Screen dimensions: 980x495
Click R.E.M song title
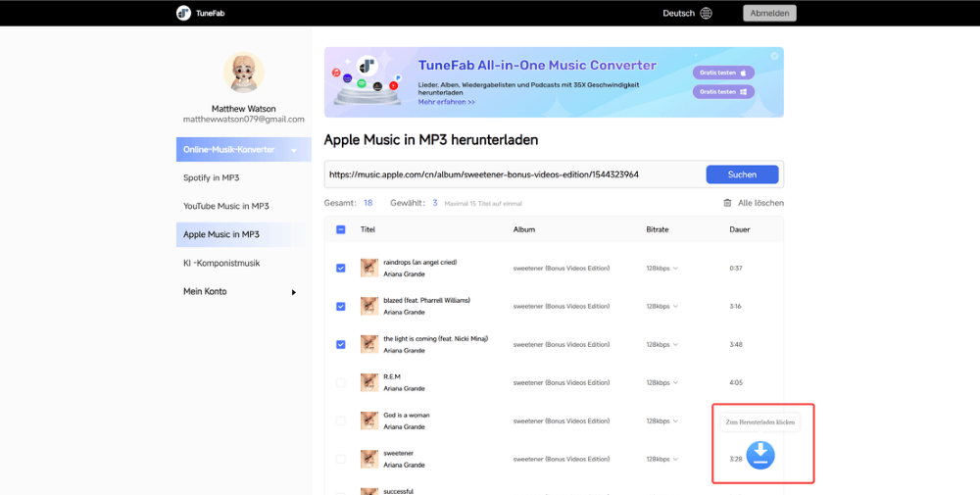pos(392,376)
